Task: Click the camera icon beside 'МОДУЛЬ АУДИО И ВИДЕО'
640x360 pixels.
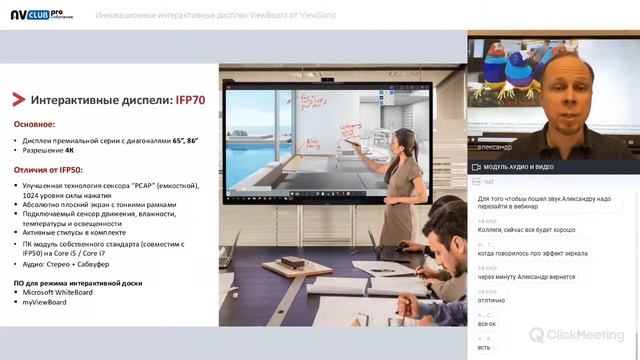Action: click(476, 167)
